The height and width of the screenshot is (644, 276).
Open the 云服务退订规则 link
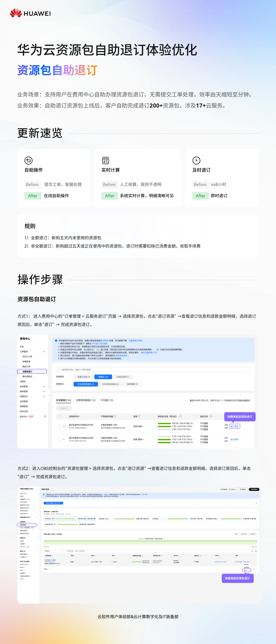135,341
